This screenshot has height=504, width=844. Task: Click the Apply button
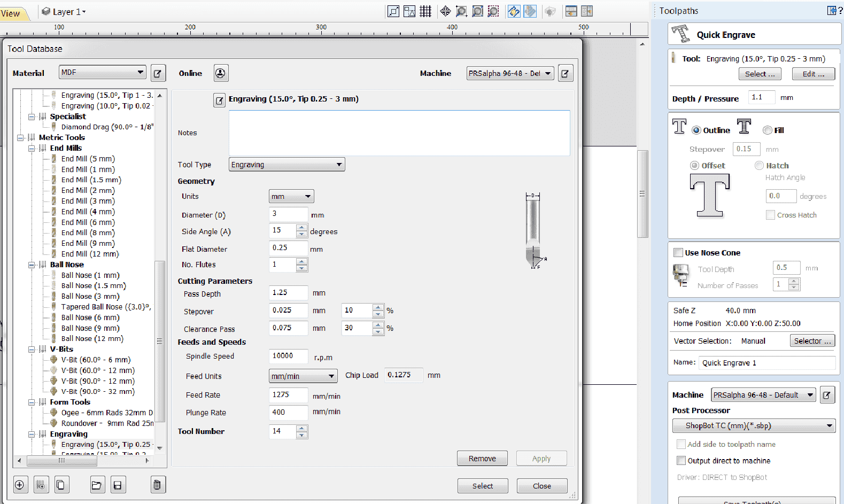click(541, 459)
